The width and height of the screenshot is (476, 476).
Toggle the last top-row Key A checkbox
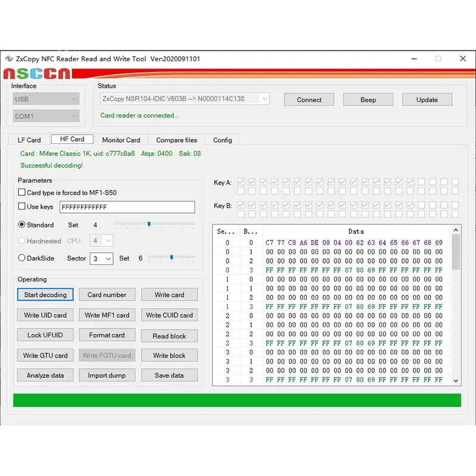(x=455, y=182)
